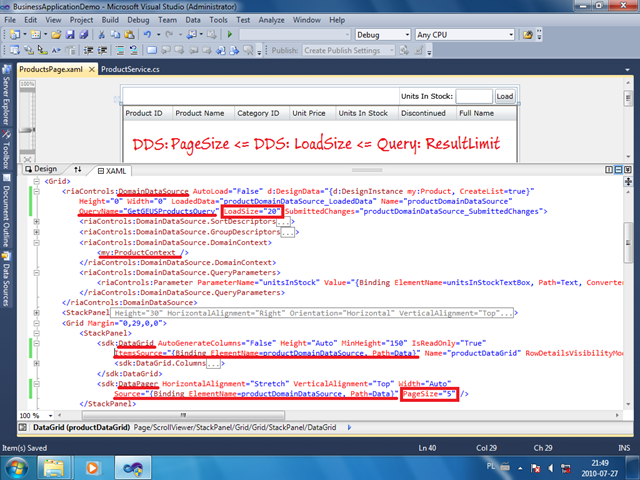Collapse the DomainDataSource.DomainContext node
Image resolution: width=640 pixels, height=480 pixels.
coord(36,242)
